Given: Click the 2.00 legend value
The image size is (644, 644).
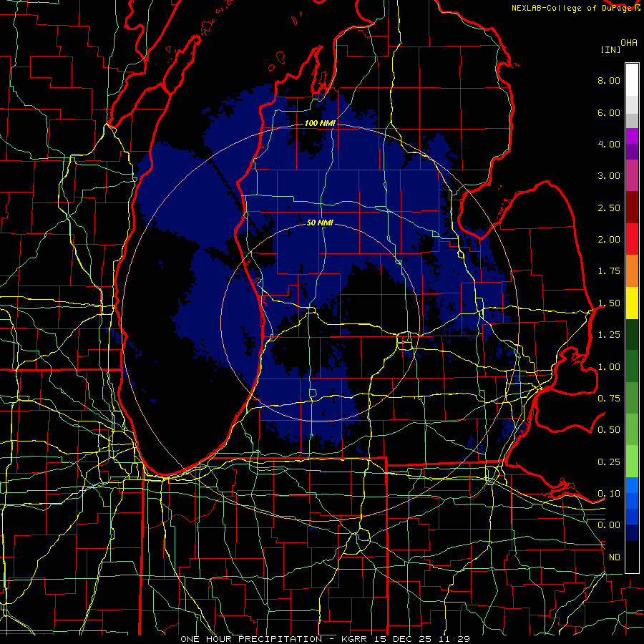Looking at the screenshot, I should click(x=609, y=240).
